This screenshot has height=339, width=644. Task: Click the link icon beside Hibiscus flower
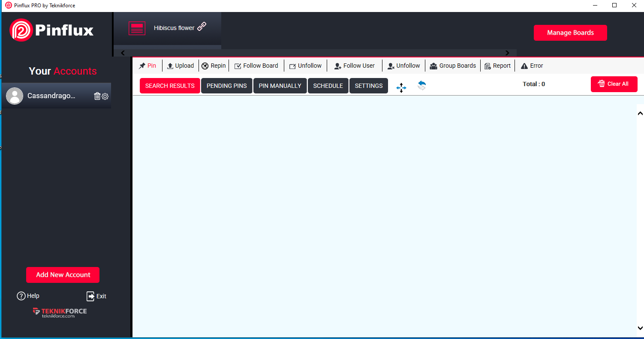pyautogui.click(x=202, y=27)
